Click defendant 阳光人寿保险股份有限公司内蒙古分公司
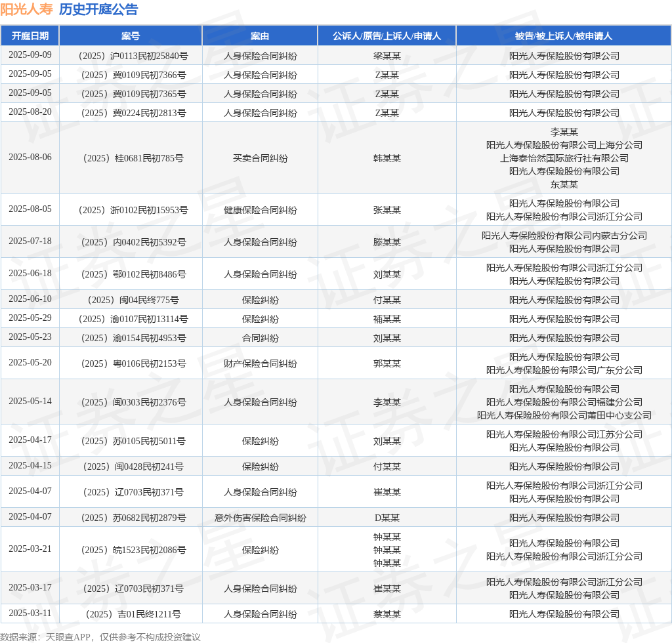The image size is (672, 643). pyautogui.click(x=564, y=236)
